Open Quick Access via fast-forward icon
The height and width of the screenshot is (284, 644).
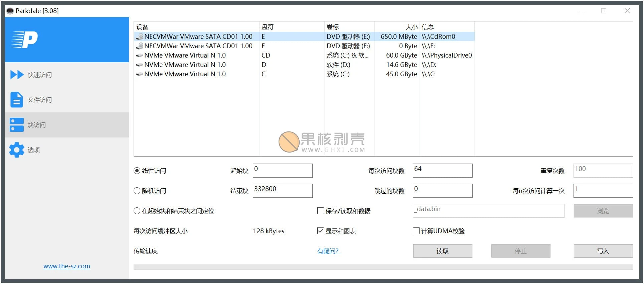point(17,75)
